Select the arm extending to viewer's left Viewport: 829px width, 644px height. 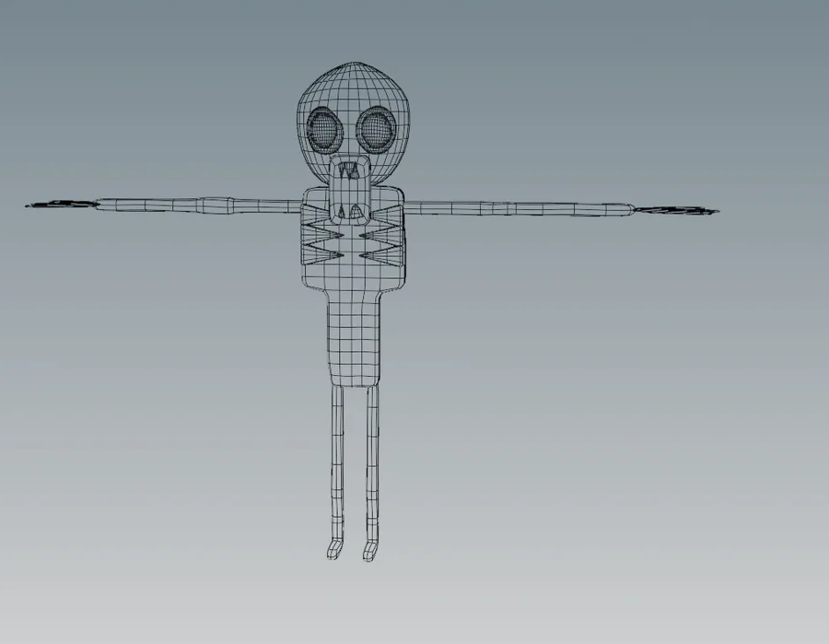198,205
